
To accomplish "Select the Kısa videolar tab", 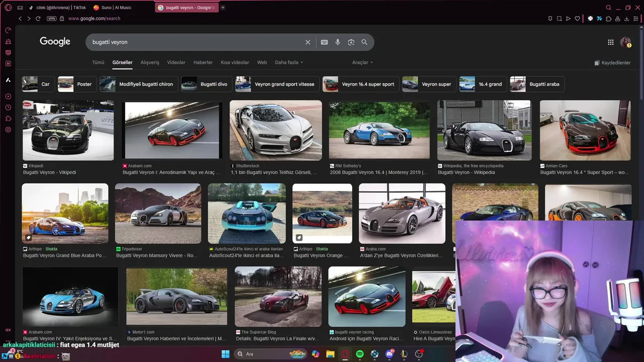I will (235, 62).
